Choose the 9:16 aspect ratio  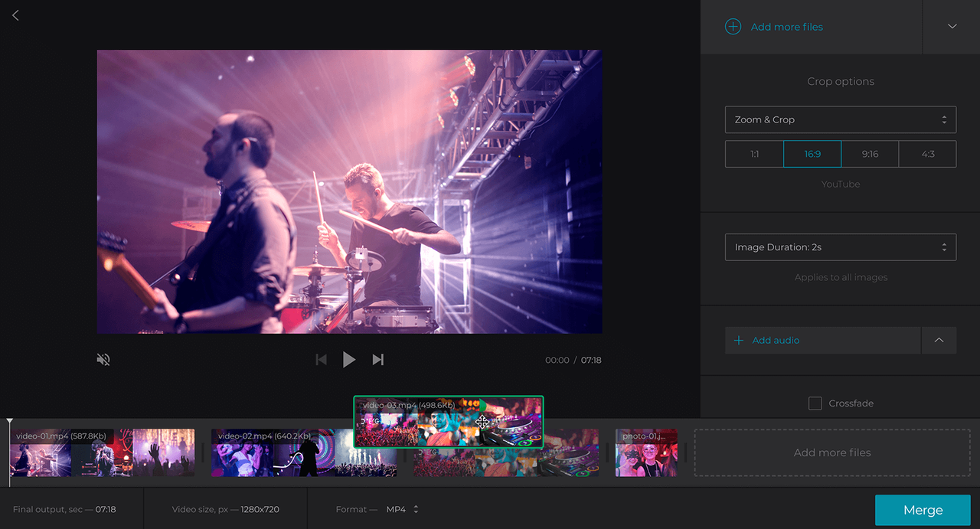click(x=870, y=154)
